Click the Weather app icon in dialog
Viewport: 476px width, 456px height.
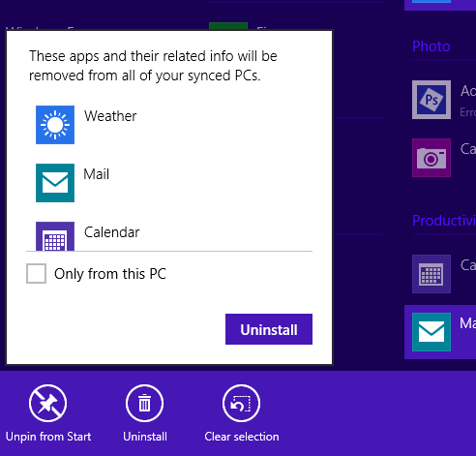pyautogui.click(x=55, y=125)
